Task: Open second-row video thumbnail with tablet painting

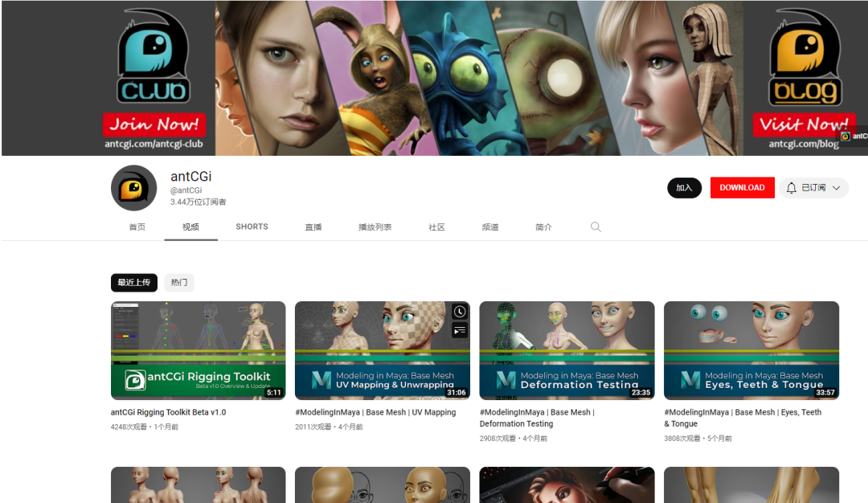Action: coord(567,485)
